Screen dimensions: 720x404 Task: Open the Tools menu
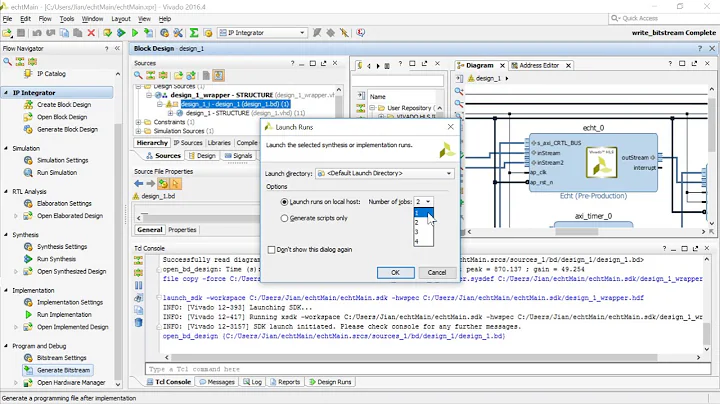[67, 19]
